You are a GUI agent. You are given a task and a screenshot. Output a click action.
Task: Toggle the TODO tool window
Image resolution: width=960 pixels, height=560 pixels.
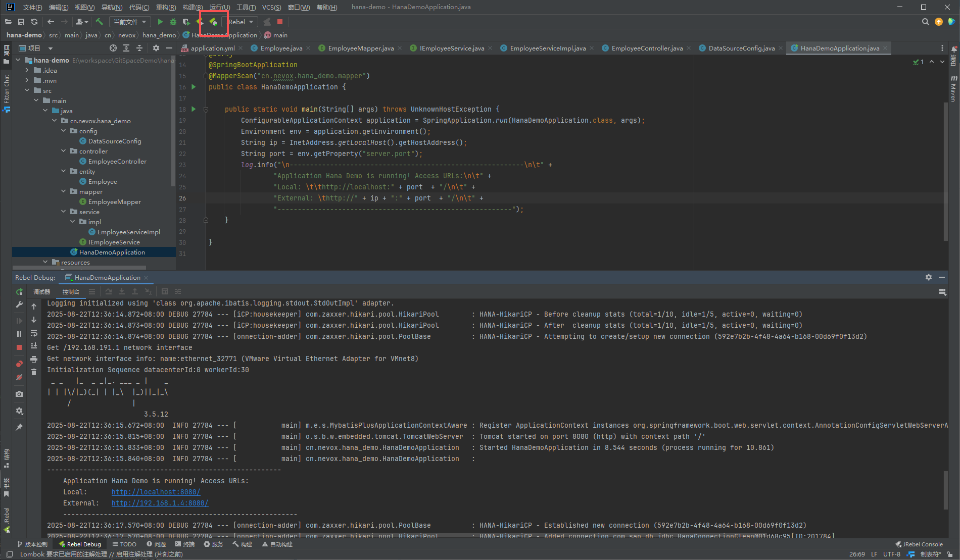click(124, 544)
